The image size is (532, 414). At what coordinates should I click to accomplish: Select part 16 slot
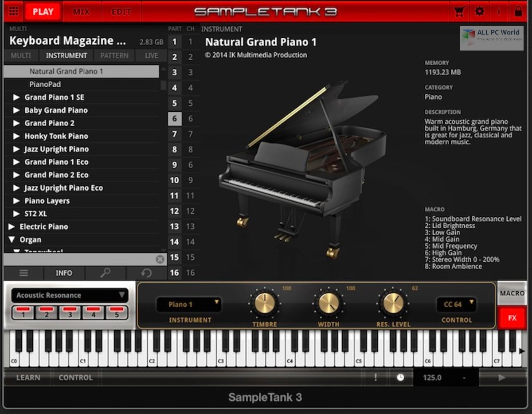[175, 273]
